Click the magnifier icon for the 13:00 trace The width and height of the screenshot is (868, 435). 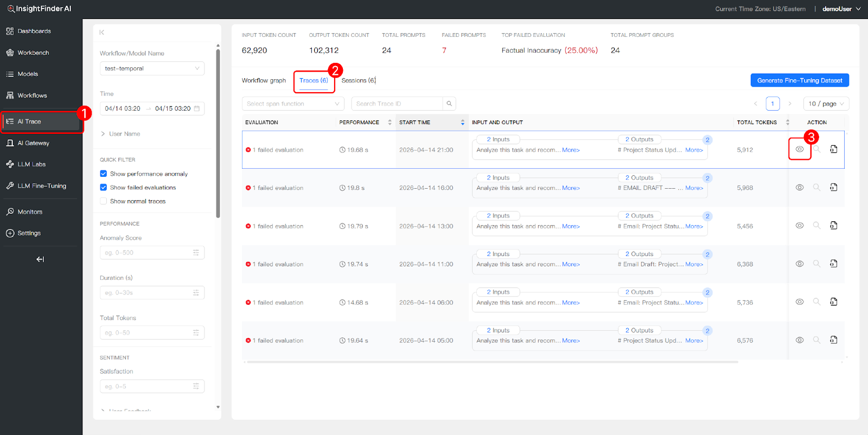tap(816, 226)
